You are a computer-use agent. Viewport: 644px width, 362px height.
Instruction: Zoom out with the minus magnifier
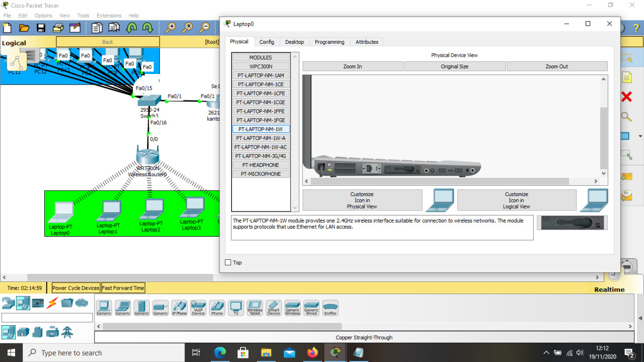(x=205, y=28)
